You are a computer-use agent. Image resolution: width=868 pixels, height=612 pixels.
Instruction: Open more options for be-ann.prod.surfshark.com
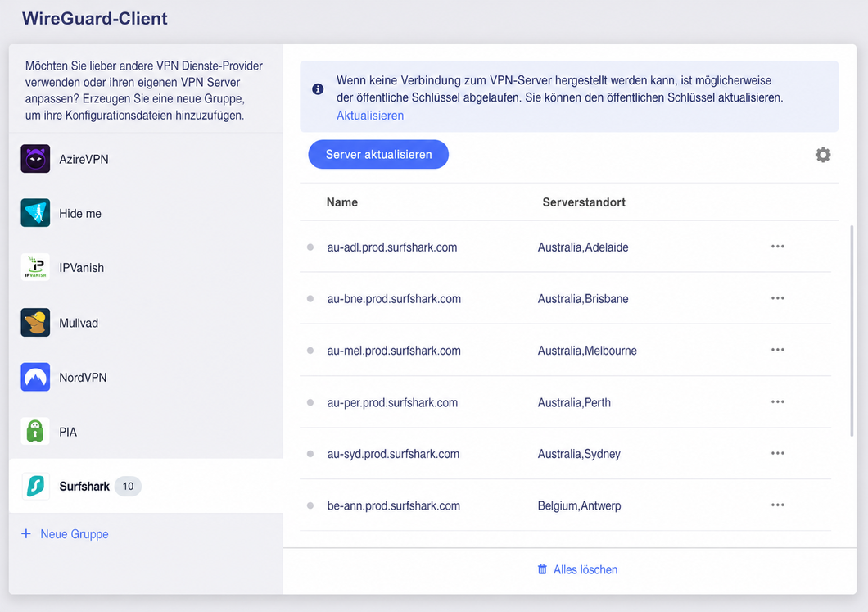pyautogui.click(x=778, y=505)
